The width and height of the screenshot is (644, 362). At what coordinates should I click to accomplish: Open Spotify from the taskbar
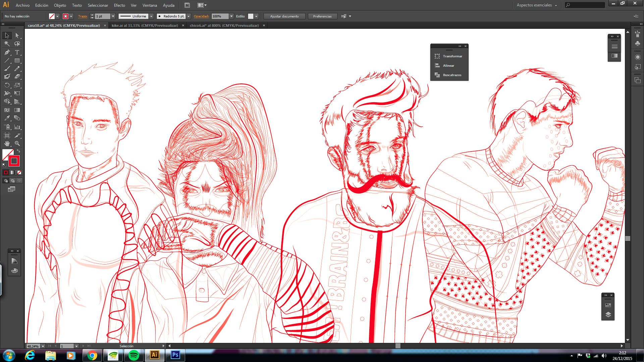pos(134,355)
